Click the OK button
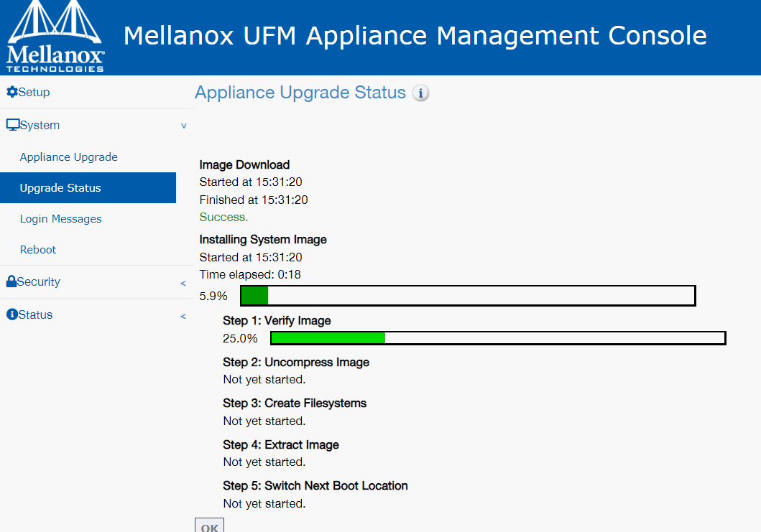Screen dimensions: 761x532 pos(210,526)
